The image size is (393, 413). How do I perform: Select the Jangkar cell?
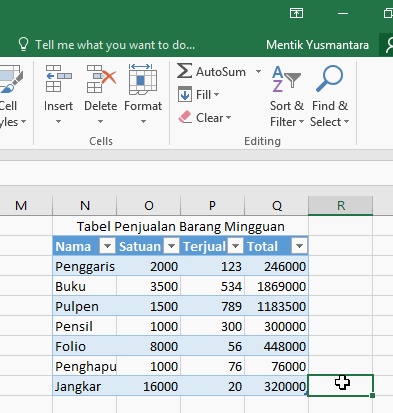[x=84, y=386]
